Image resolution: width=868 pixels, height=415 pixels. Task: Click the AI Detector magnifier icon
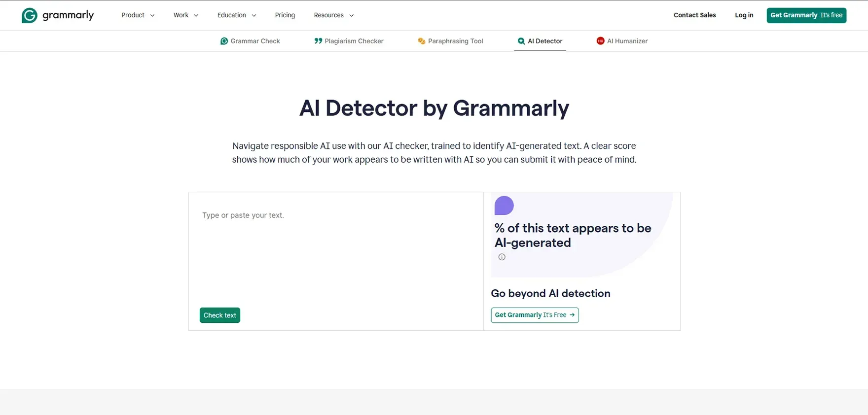(521, 41)
